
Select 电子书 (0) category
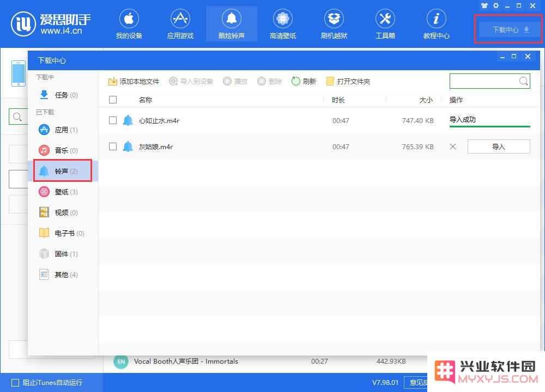point(62,233)
